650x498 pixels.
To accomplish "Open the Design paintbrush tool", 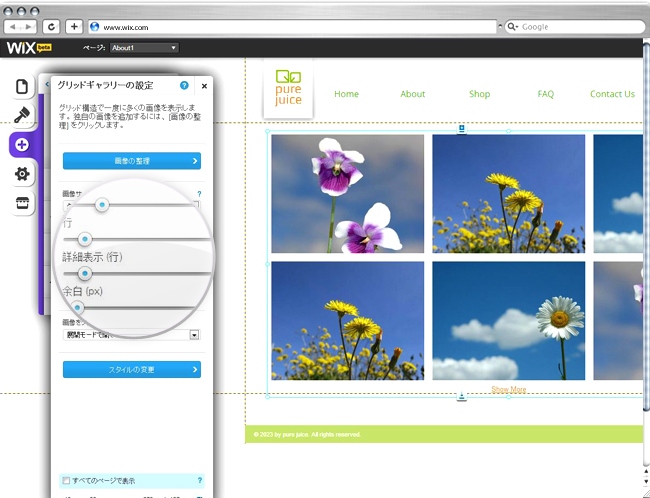I will pos(22,115).
